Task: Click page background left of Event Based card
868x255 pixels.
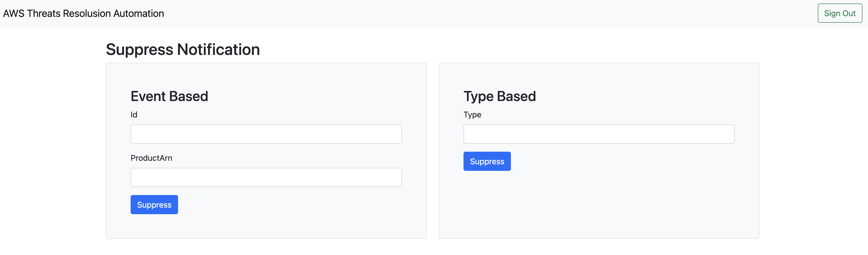Action: (50, 152)
